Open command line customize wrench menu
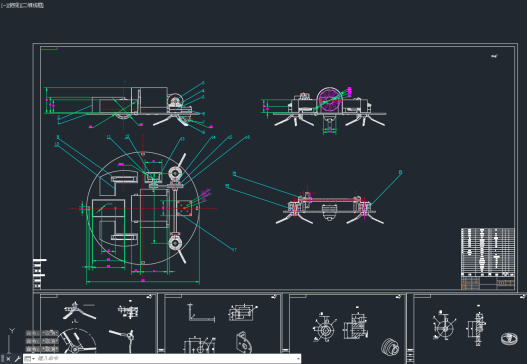This screenshot has height=364, width=527. (17, 359)
